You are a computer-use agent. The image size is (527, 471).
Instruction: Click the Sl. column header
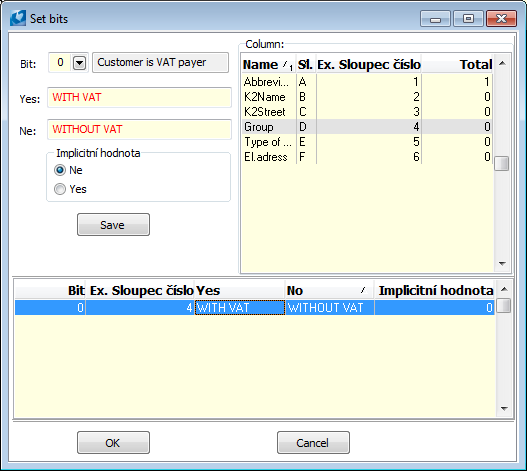[306, 64]
